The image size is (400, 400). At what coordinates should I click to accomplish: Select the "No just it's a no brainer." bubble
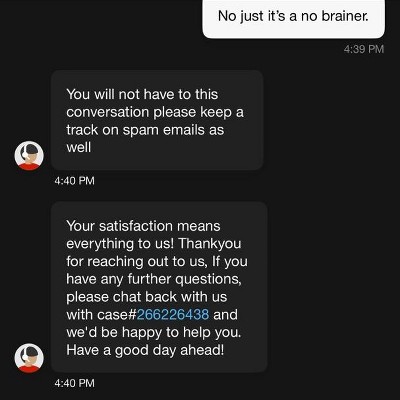[293, 18]
